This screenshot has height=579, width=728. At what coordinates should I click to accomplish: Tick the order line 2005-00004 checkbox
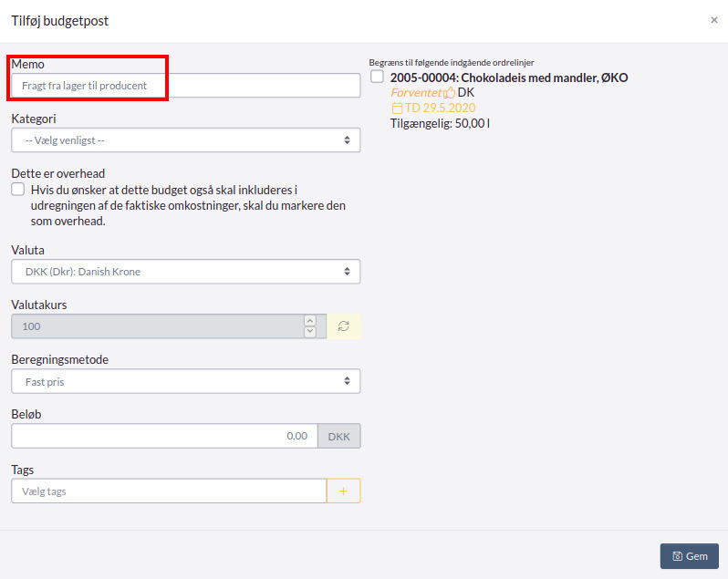377,78
